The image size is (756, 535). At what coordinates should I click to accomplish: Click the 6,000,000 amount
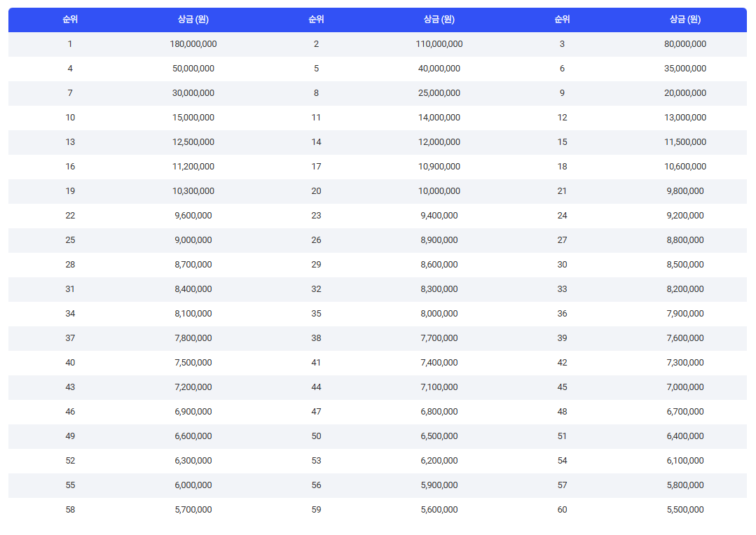click(x=193, y=485)
